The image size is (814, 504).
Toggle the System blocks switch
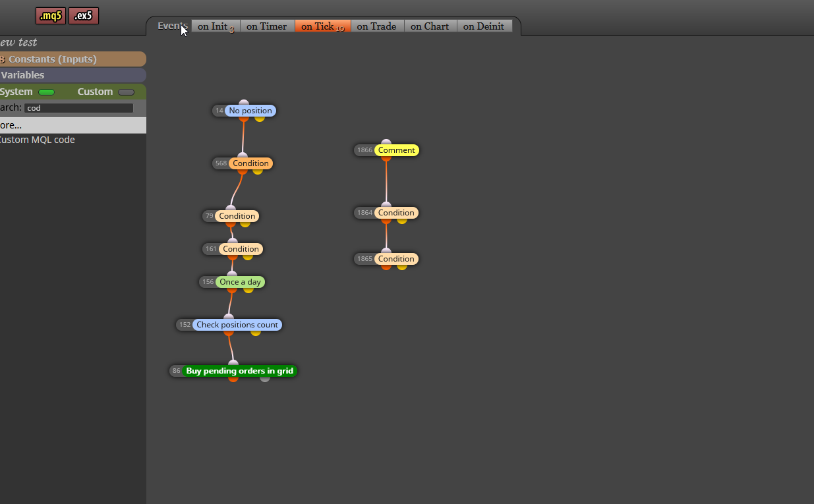click(x=46, y=92)
